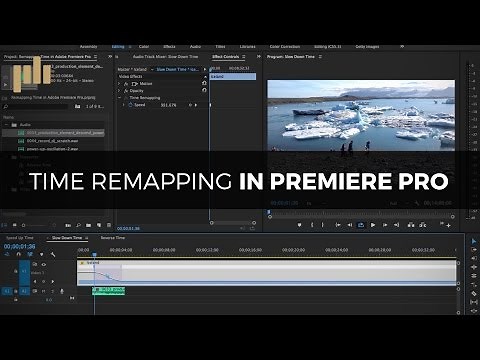The height and width of the screenshot is (360, 480).
Task: Click the Extract button in Program monitor
Action: pyautogui.click(x=423, y=225)
